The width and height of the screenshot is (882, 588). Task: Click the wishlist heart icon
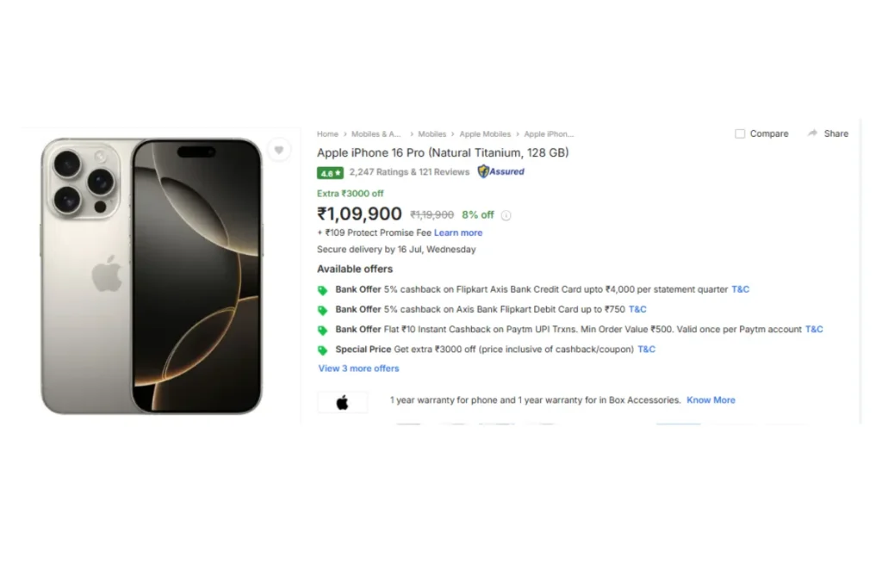(x=278, y=150)
